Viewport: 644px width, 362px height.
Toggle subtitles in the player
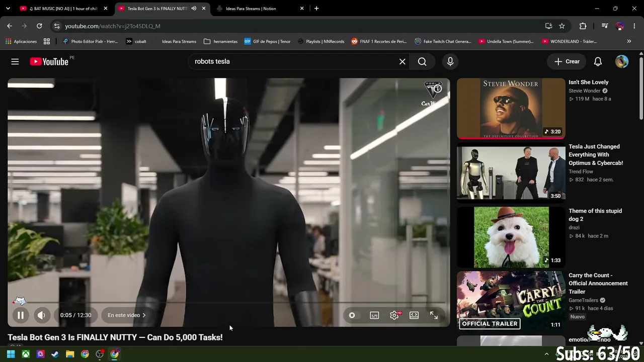[374, 315]
